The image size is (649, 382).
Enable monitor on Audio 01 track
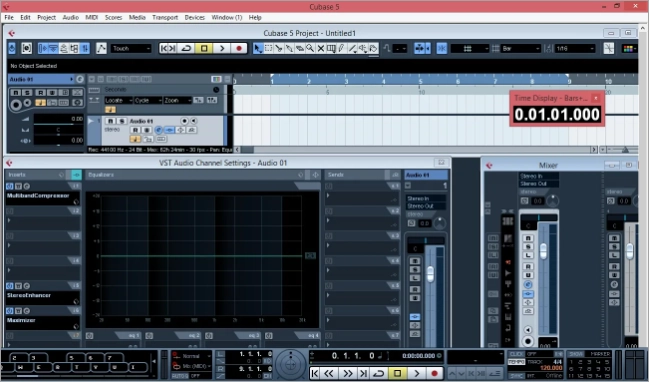click(x=193, y=121)
